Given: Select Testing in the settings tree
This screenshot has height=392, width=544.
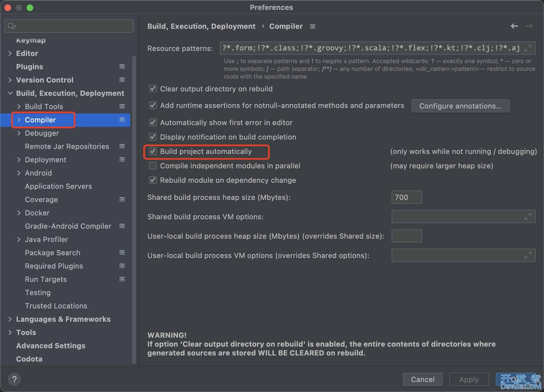Looking at the screenshot, I should click(38, 292).
